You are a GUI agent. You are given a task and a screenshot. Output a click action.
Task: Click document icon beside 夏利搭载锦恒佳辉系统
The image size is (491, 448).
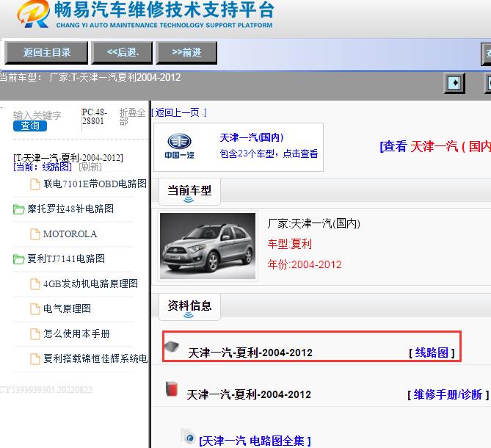[x=35, y=359]
